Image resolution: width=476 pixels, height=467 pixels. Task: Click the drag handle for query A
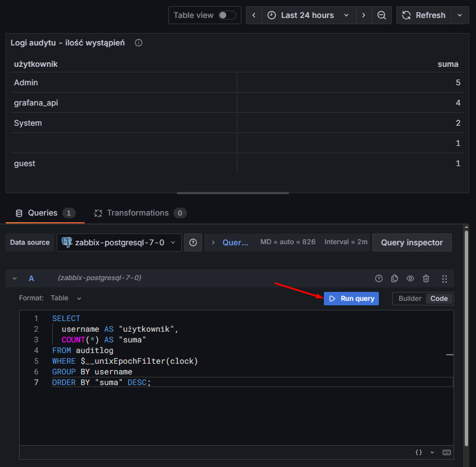[445, 278]
